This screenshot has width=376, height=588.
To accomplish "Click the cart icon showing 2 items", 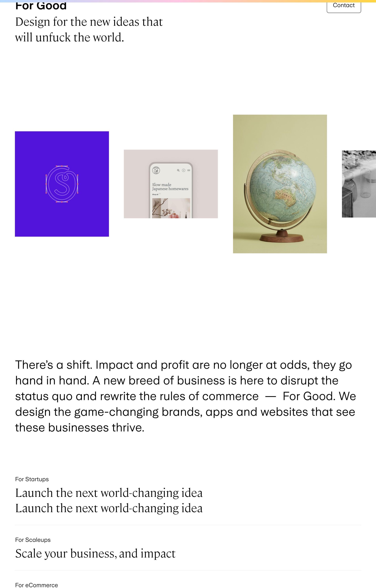I will [x=184, y=170].
